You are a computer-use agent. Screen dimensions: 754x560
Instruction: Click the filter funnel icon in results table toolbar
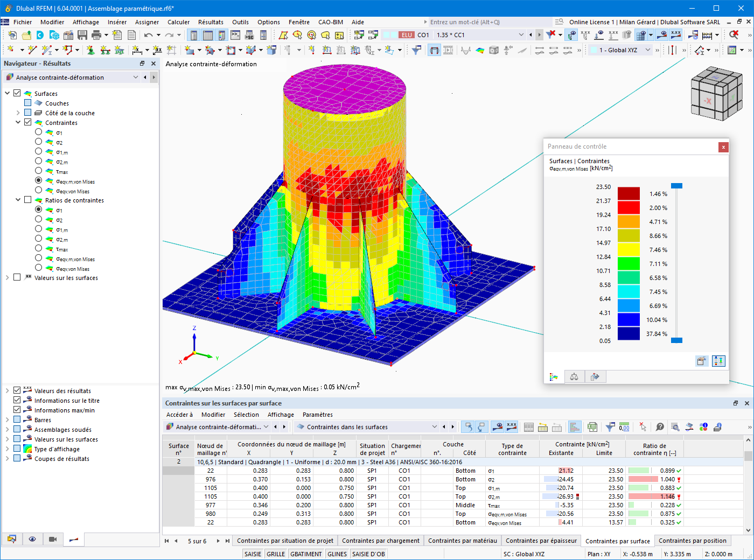(610, 427)
